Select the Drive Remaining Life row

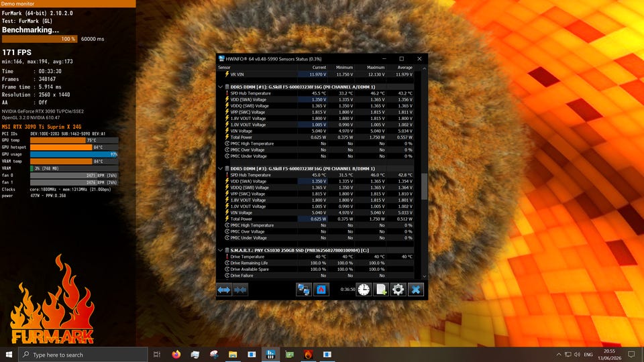[315, 263]
